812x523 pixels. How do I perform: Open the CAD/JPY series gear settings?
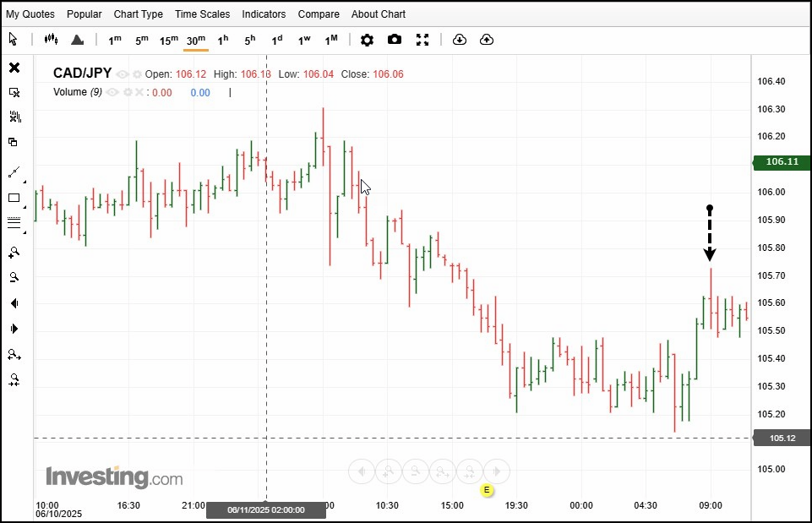[137, 74]
